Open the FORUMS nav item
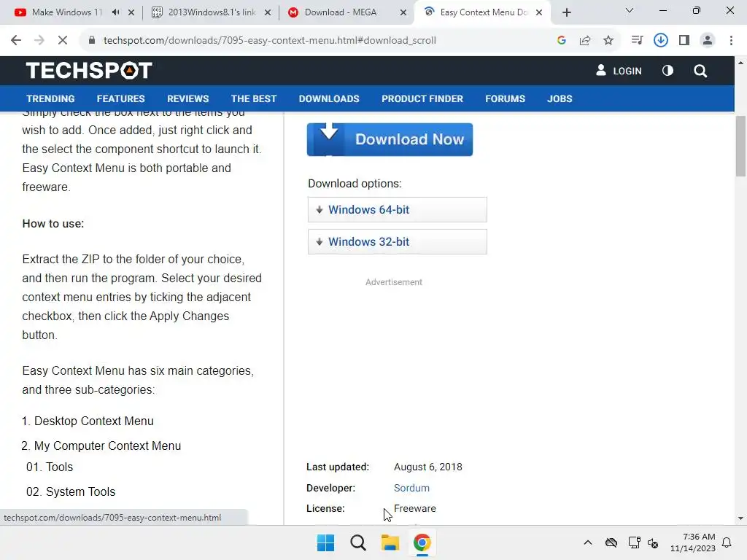Image resolution: width=747 pixels, height=560 pixels. [x=505, y=98]
